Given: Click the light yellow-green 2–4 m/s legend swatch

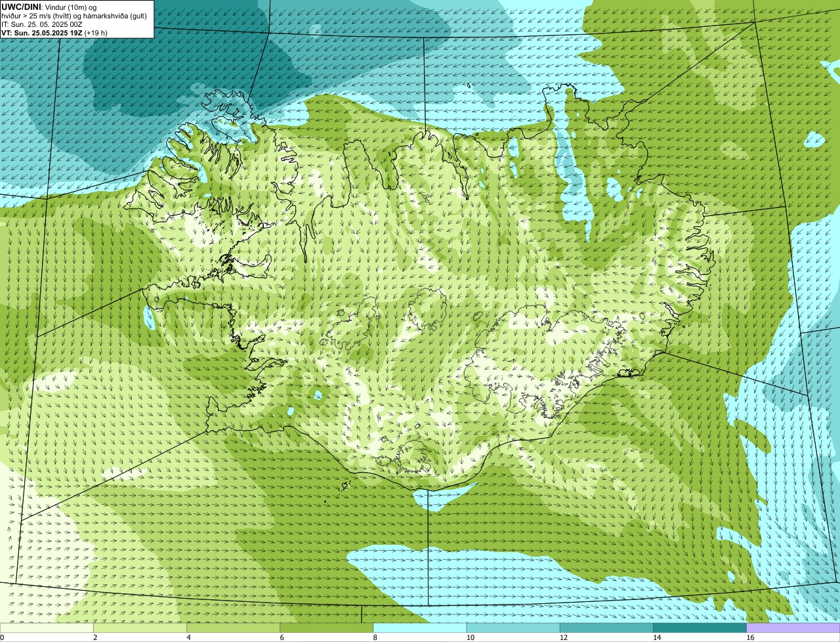Looking at the screenshot, I should tap(140, 628).
